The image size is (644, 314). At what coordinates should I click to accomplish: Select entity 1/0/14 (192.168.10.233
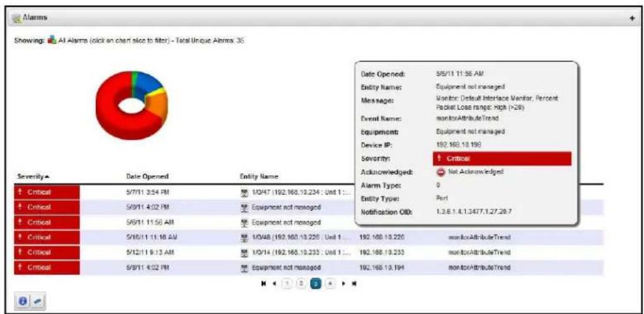pos(300,252)
